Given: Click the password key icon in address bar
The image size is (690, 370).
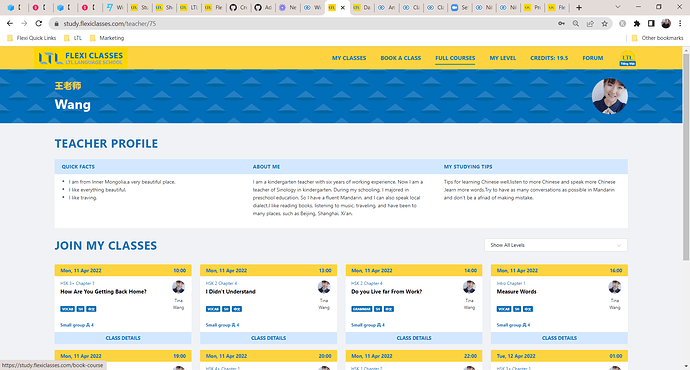Looking at the screenshot, I should pyautogui.click(x=562, y=24).
